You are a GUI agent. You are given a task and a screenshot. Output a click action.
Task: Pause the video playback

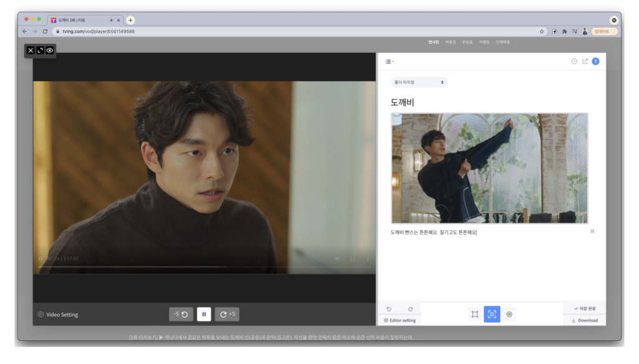tap(204, 314)
